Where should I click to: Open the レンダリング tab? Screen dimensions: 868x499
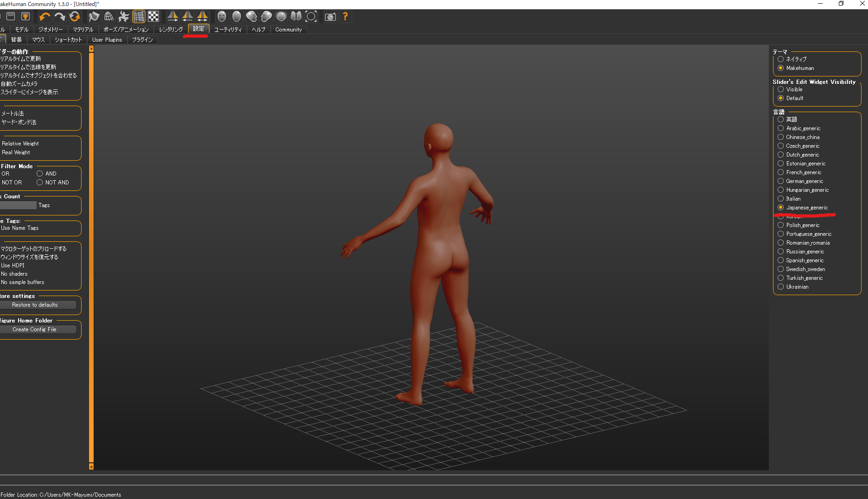click(171, 30)
